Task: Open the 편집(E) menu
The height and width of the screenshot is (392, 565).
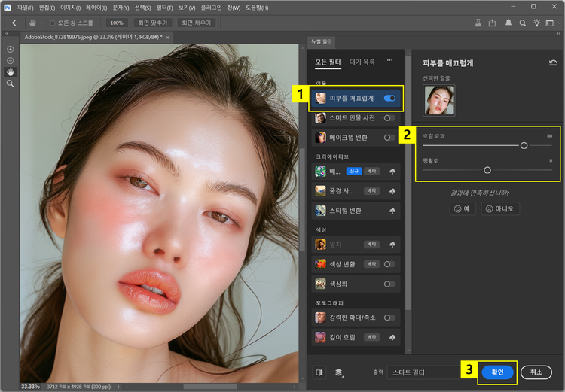Action: pyautogui.click(x=47, y=8)
